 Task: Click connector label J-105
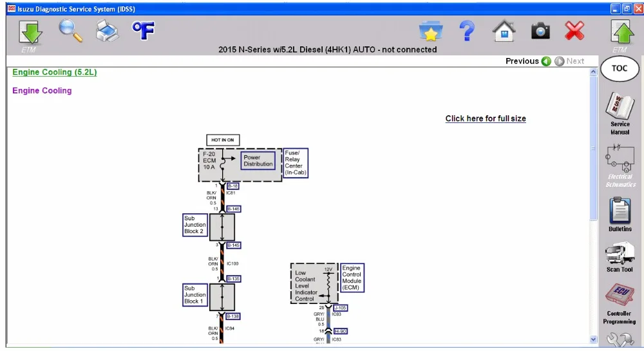coord(340,308)
